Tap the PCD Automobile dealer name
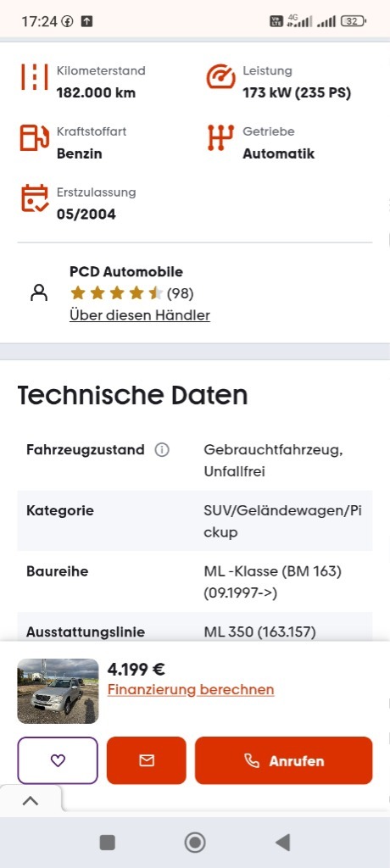Viewport: 390px width, 868px height. click(126, 272)
